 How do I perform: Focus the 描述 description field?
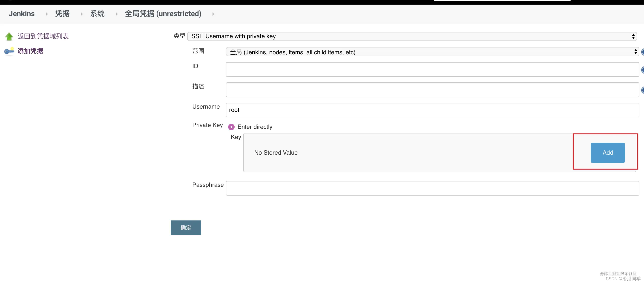(432, 90)
